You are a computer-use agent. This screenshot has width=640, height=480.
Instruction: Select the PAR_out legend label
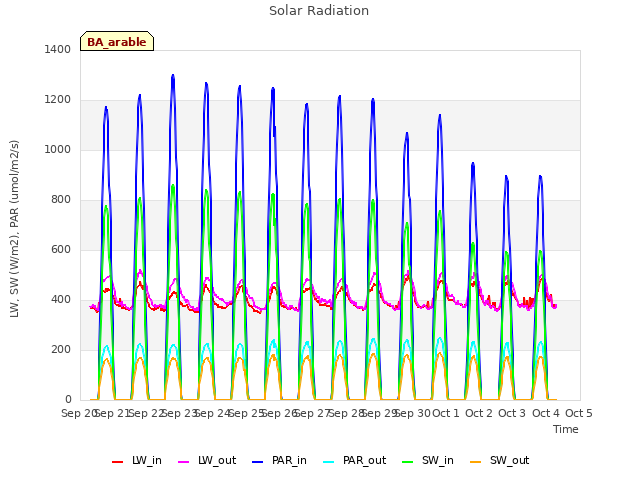pyautogui.click(x=364, y=461)
